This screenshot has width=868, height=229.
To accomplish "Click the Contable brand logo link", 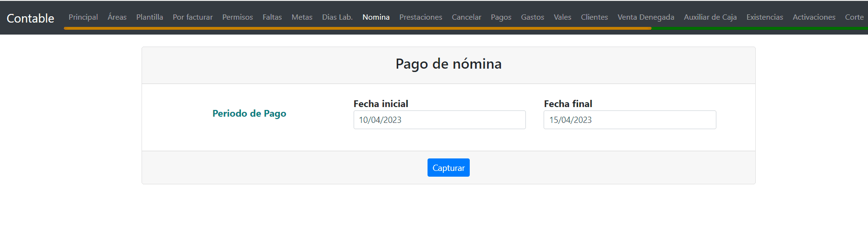I will 30,18.
